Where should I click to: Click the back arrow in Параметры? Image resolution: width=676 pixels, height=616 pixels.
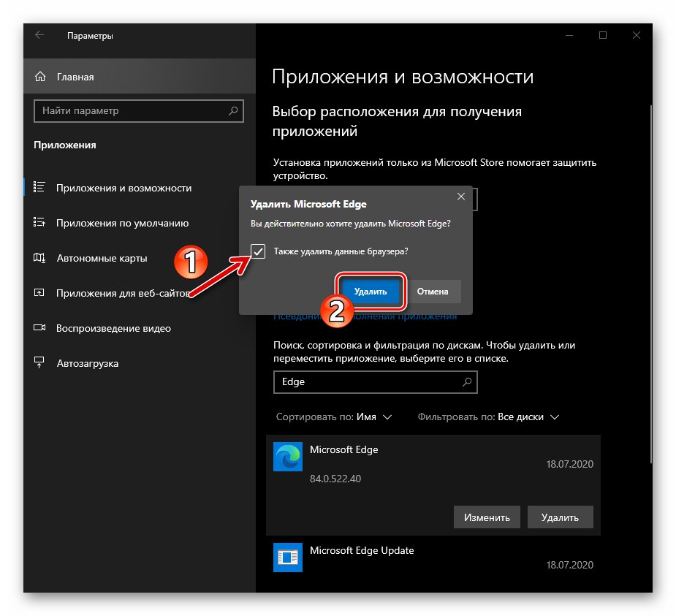[39, 35]
